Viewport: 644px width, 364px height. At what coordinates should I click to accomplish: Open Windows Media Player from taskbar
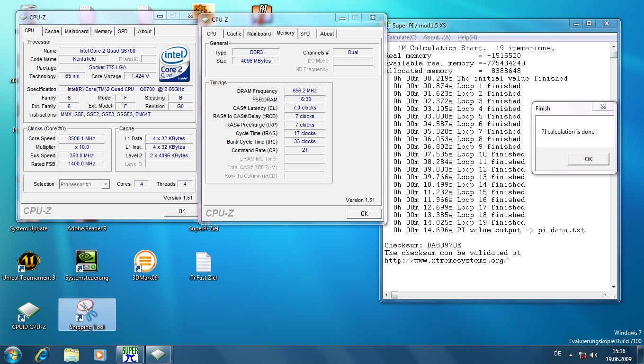point(99,354)
